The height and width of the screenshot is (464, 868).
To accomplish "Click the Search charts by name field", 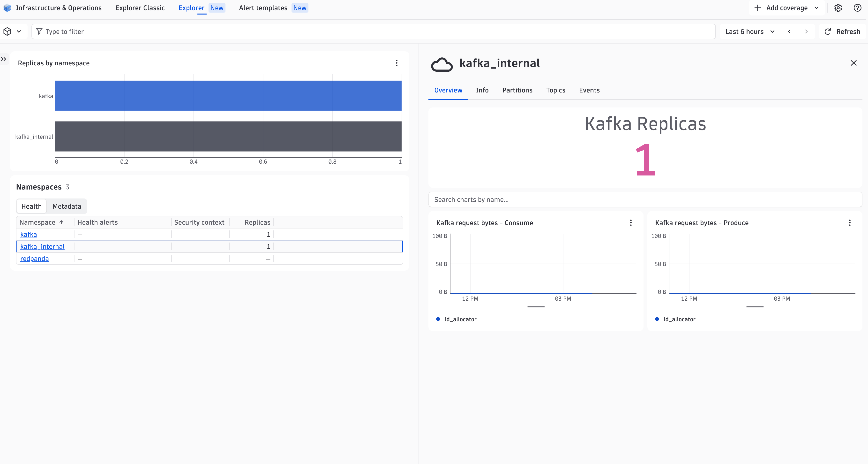I will tap(645, 200).
